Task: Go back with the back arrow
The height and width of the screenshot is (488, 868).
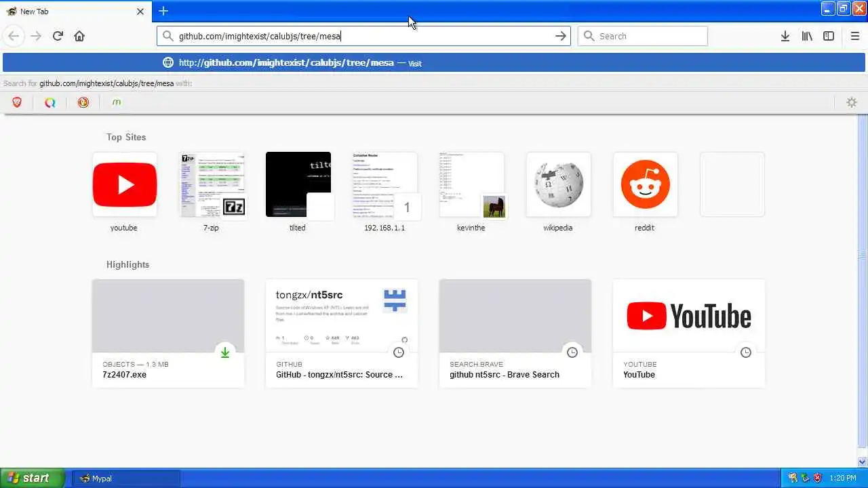Action: point(14,36)
